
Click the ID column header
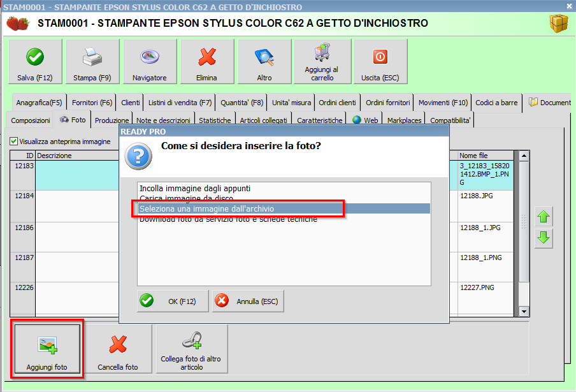23,156
